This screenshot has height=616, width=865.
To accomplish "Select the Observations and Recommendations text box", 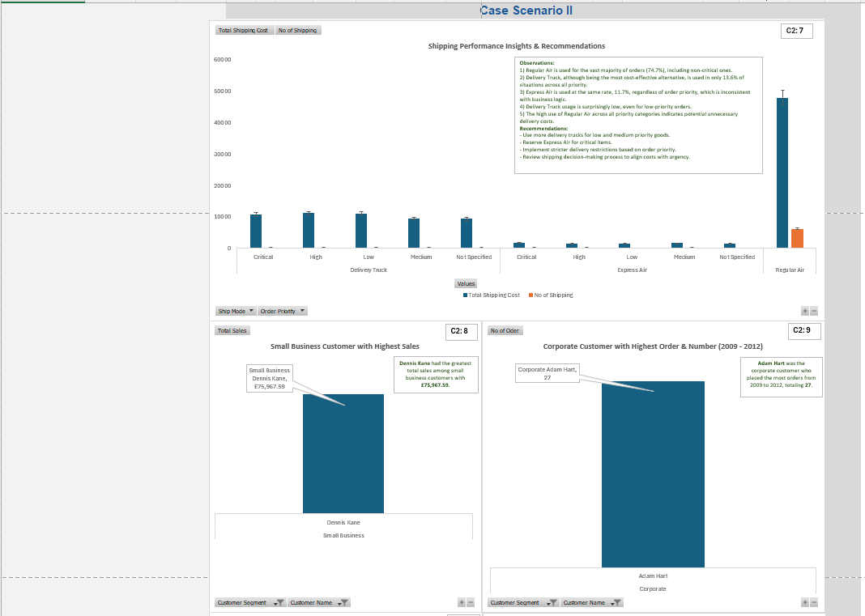I will pos(638,115).
